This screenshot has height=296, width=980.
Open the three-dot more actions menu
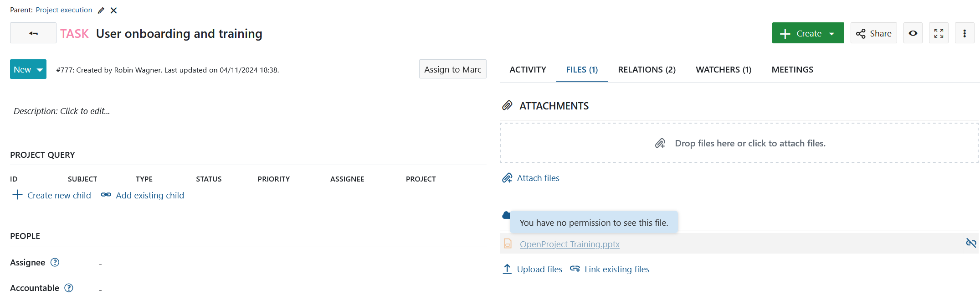click(x=965, y=33)
